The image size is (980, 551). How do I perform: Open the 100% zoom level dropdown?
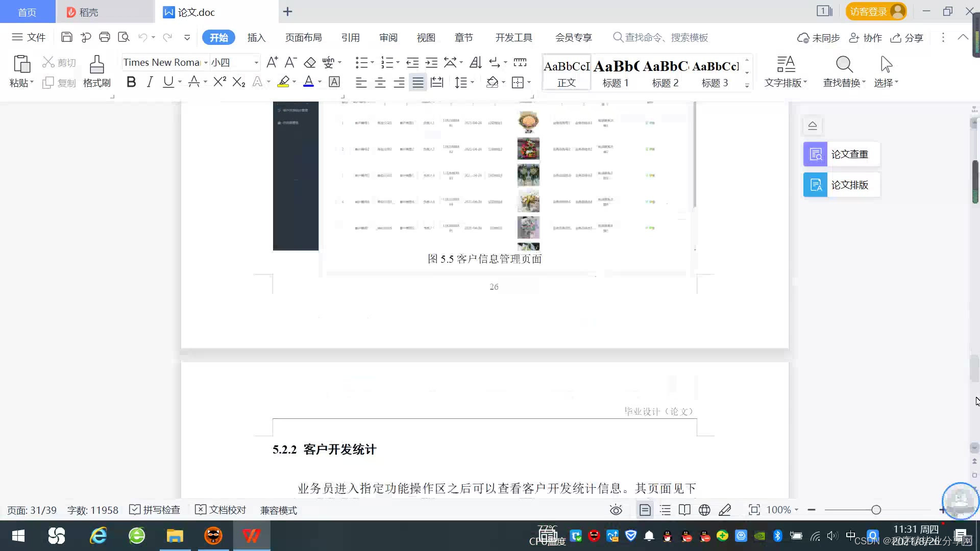(x=782, y=510)
